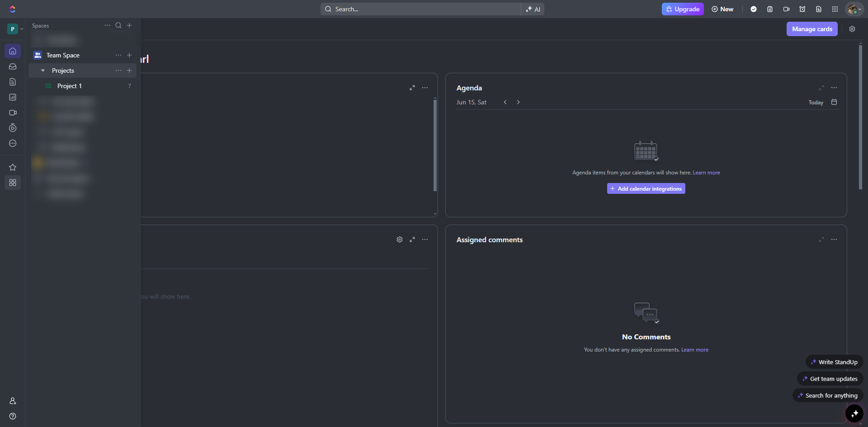Click the plus icon in the Spaces header
Viewport: 868px width, 427px height.
[x=129, y=25]
